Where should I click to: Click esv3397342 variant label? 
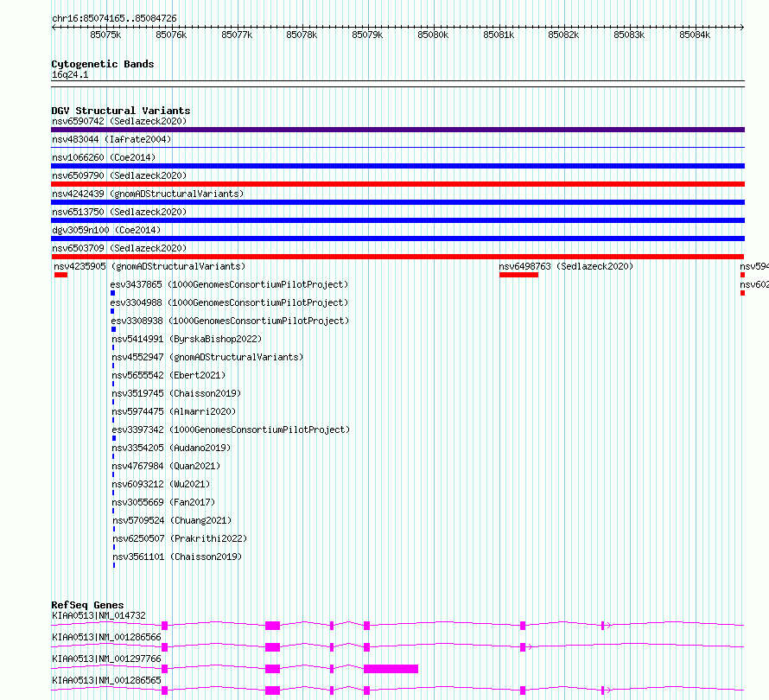point(231,430)
